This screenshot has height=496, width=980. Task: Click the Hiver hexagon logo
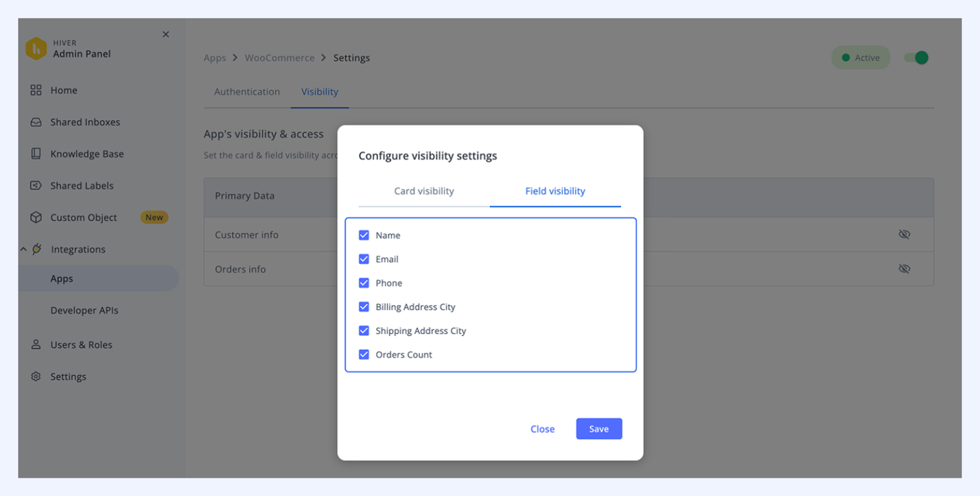[x=36, y=48]
